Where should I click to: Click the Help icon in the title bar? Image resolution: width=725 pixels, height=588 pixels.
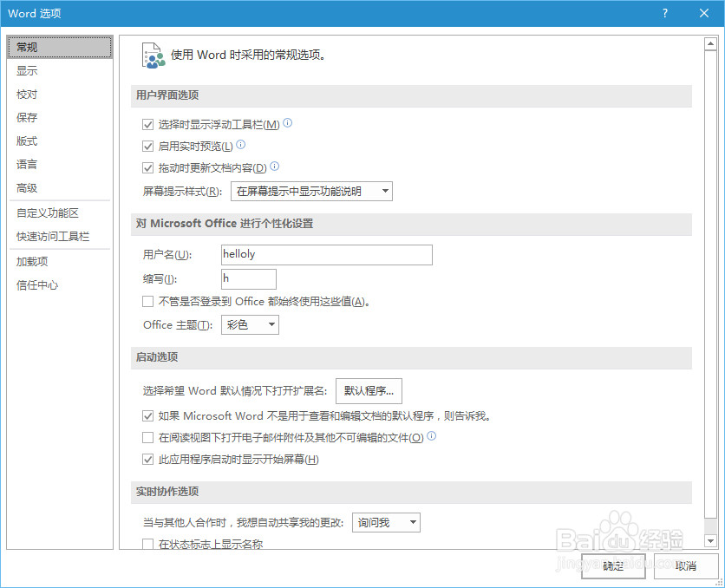tap(664, 13)
